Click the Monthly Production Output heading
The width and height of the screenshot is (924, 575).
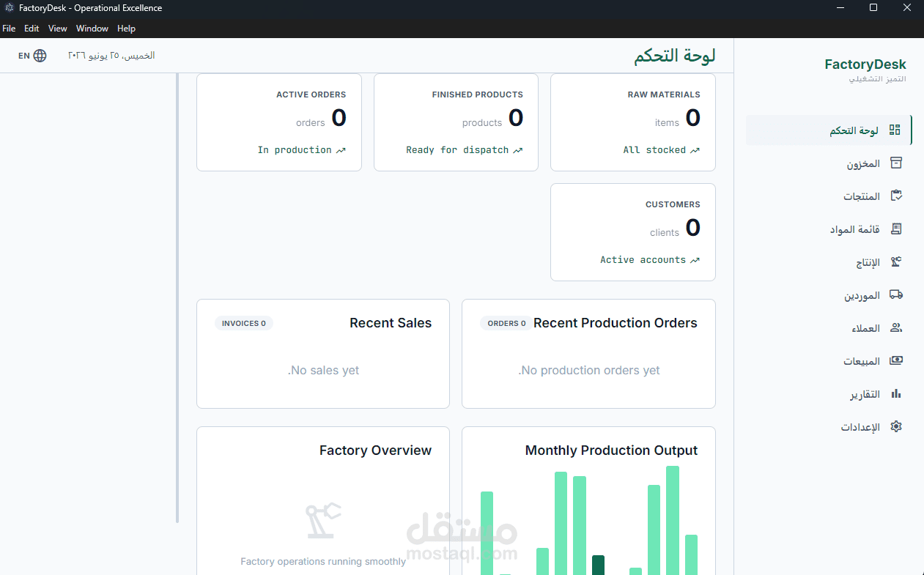611,450
